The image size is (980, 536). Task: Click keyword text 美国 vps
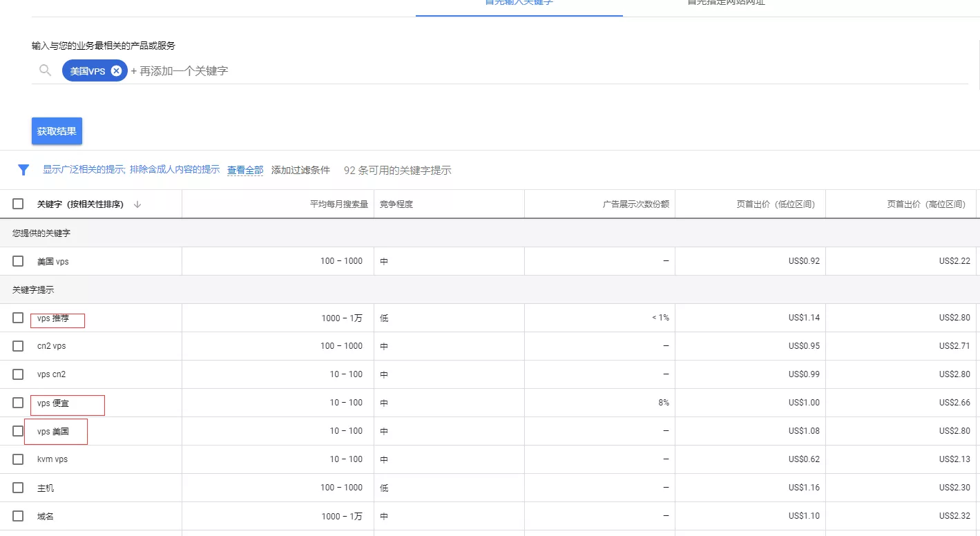(x=53, y=261)
